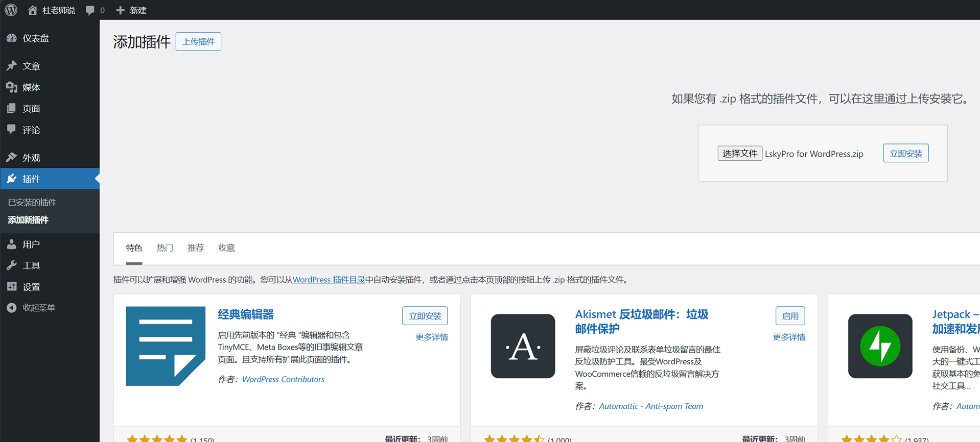The height and width of the screenshot is (442, 980).
Task: Open Automattic - Anti-spam Team link
Action: [x=651, y=406]
